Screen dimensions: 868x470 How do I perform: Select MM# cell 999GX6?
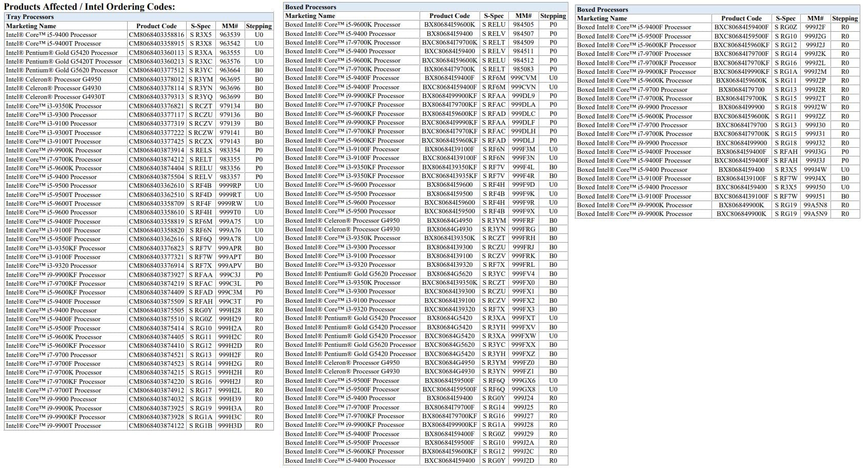pyautogui.click(x=523, y=381)
